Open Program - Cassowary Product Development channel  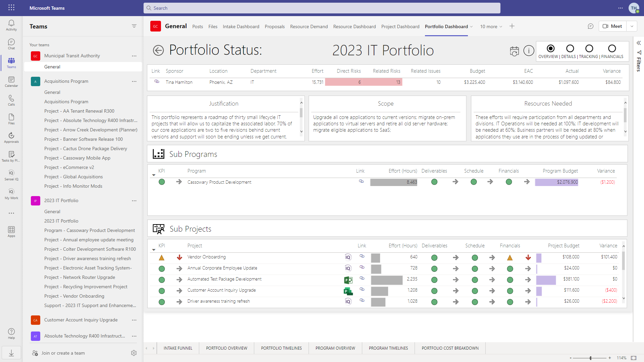[x=90, y=230]
